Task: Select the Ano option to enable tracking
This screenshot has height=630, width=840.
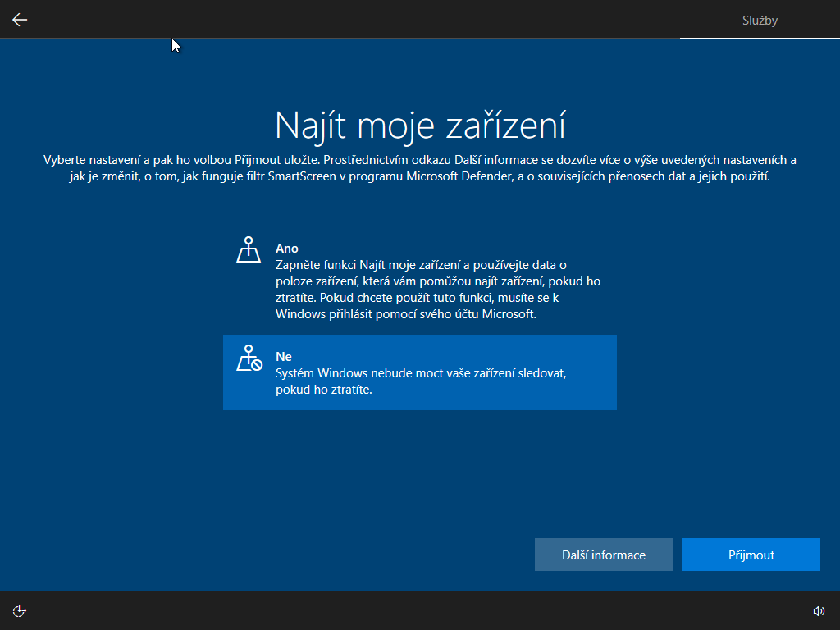Action: click(419, 281)
